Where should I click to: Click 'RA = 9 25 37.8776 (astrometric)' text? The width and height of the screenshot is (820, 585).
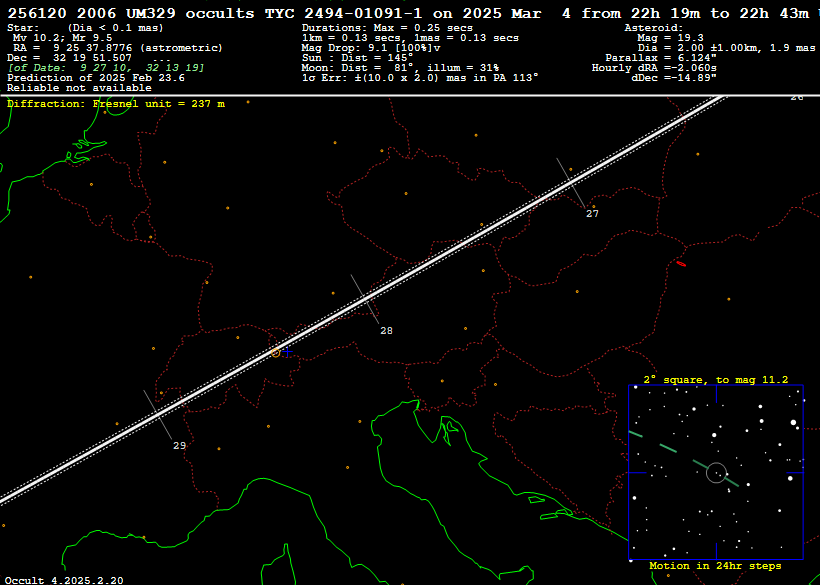(118, 48)
